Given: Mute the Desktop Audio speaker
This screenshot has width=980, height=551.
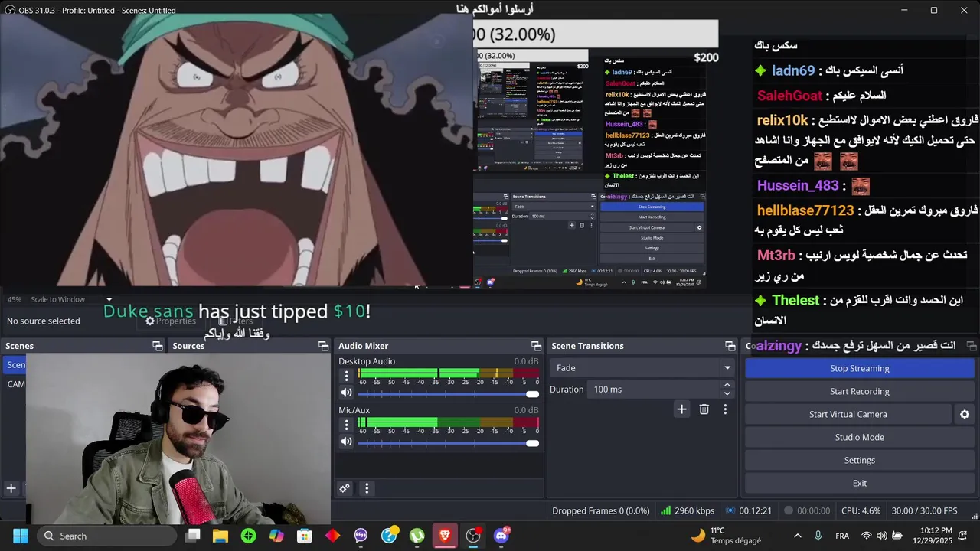Looking at the screenshot, I should pos(347,393).
